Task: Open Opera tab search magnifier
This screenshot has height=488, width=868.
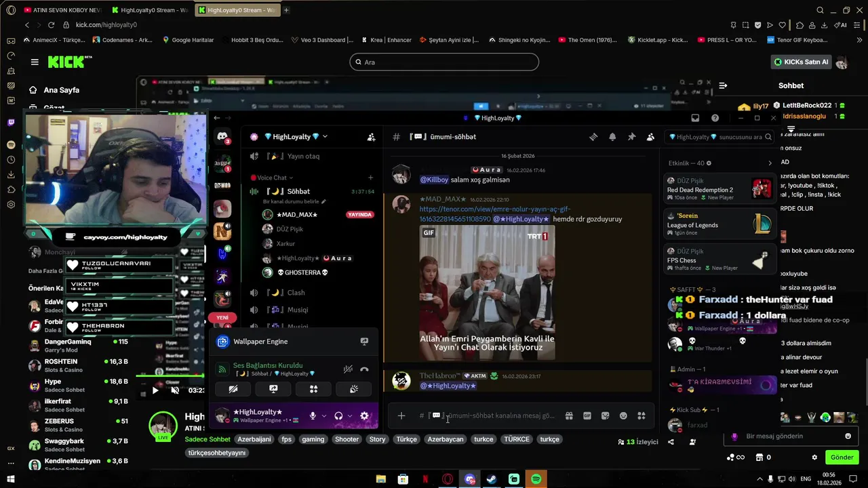Action: tap(820, 10)
